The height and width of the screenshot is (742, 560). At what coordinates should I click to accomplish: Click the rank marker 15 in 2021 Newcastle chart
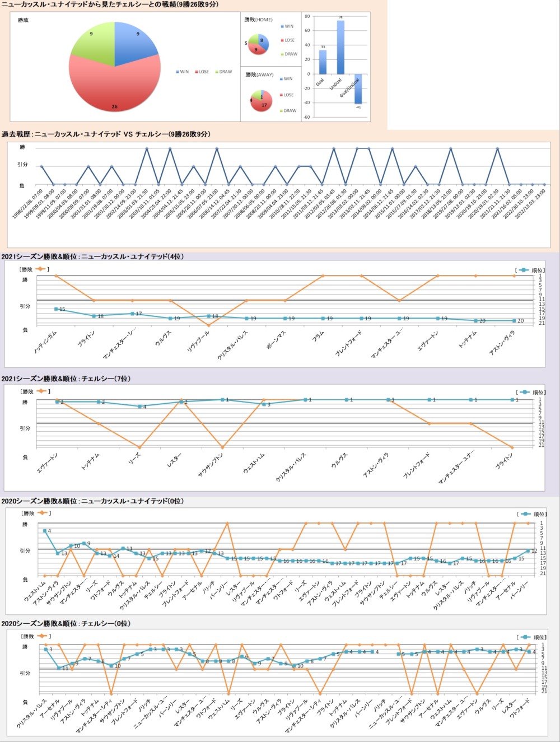tap(56, 309)
